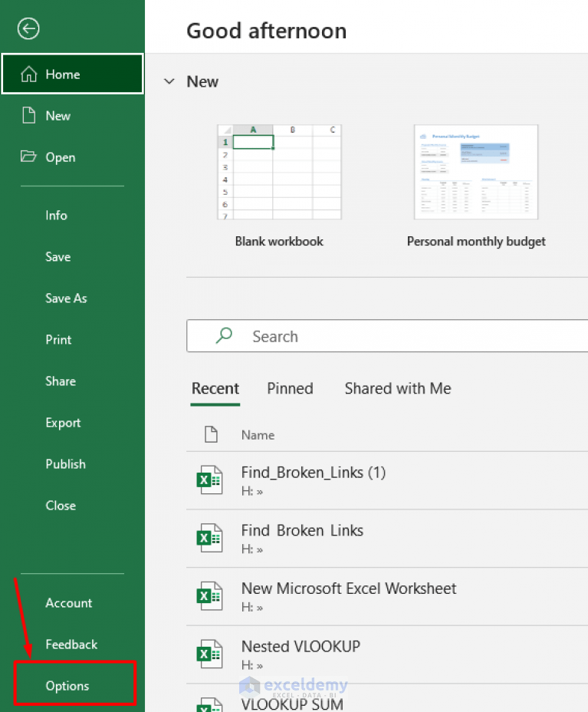The height and width of the screenshot is (712, 588).
Task: Open the Personal monthly budget template
Action: [475, 171]
